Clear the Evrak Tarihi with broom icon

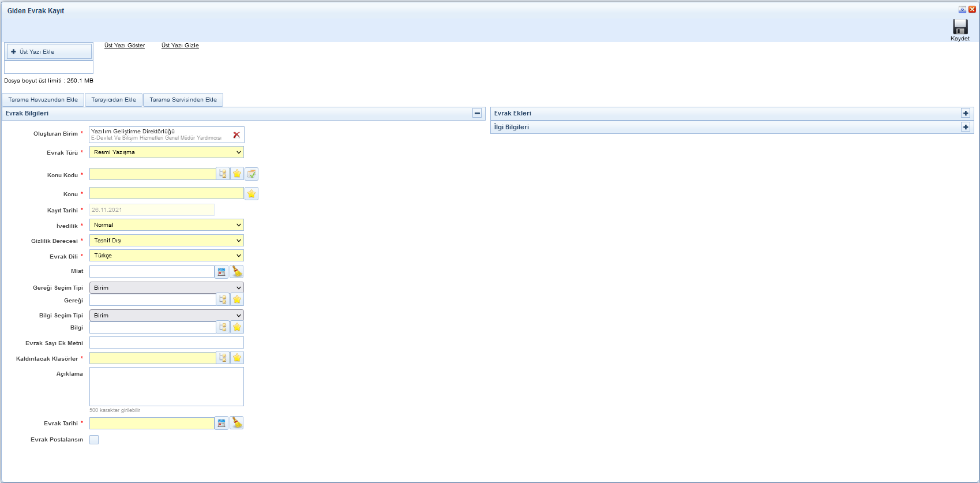[236, 423]
